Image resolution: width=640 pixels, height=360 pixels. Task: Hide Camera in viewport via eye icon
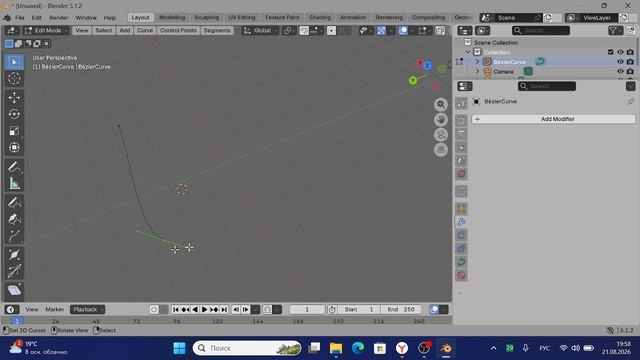(620, 71)
